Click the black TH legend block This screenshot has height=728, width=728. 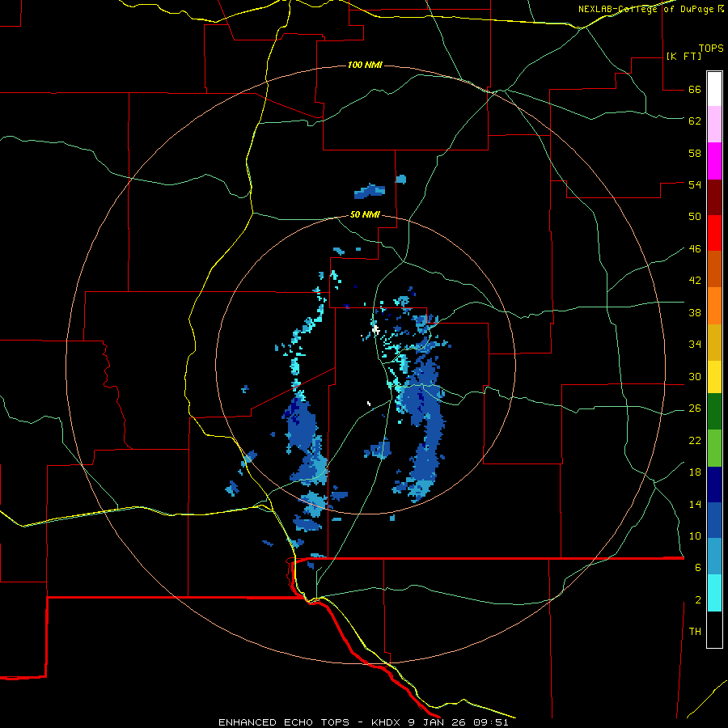tap(714, 629)
